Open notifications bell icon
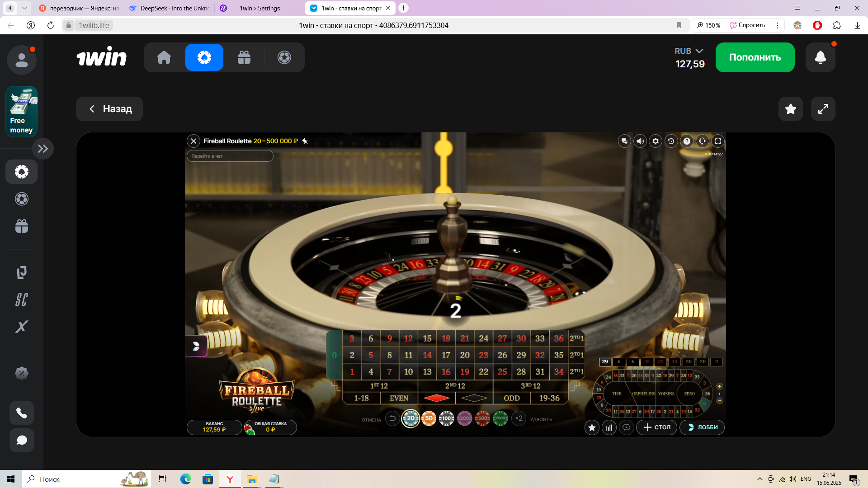Viewport: 868px width, 488px height. tap(820, 57)
